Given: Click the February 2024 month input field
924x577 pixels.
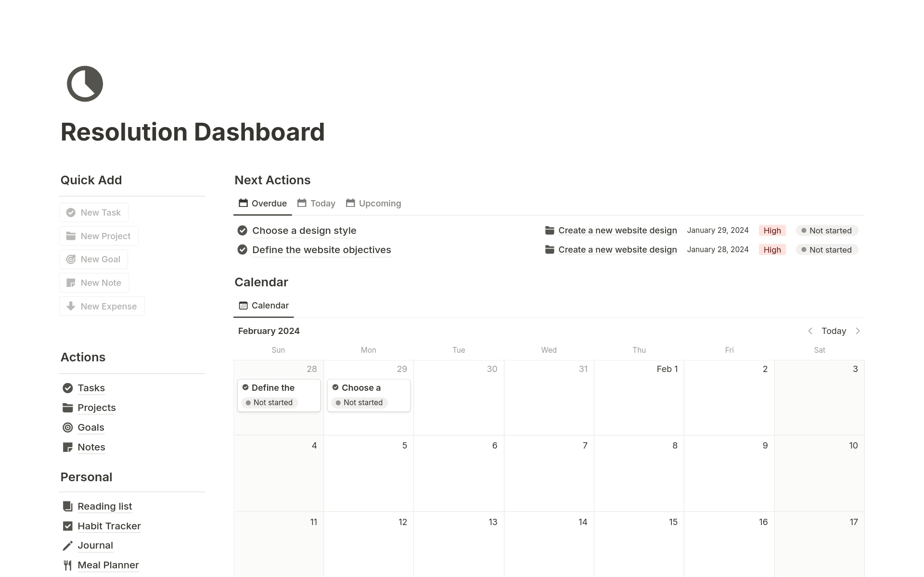Looking at the screenshot, I should (269, 331).
